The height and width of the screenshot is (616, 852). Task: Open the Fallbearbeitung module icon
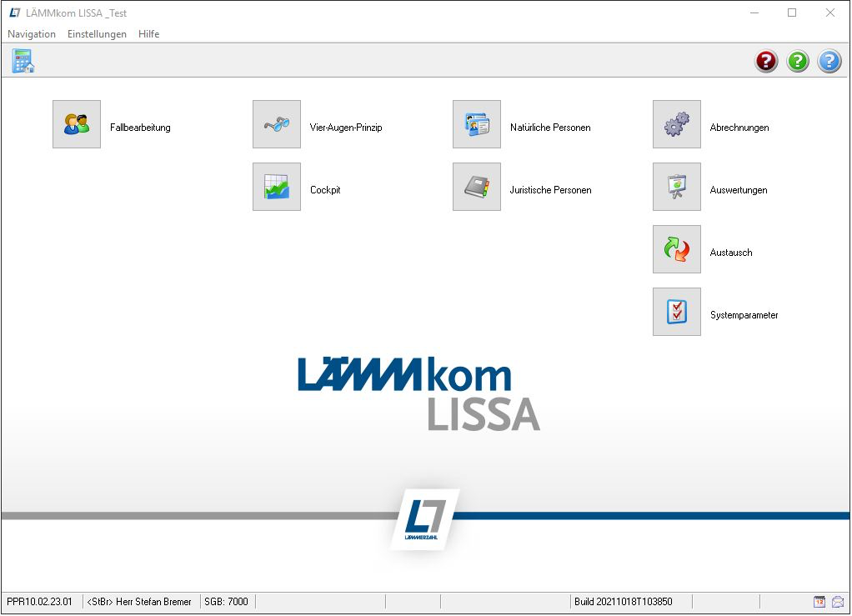tap(77, 124)
